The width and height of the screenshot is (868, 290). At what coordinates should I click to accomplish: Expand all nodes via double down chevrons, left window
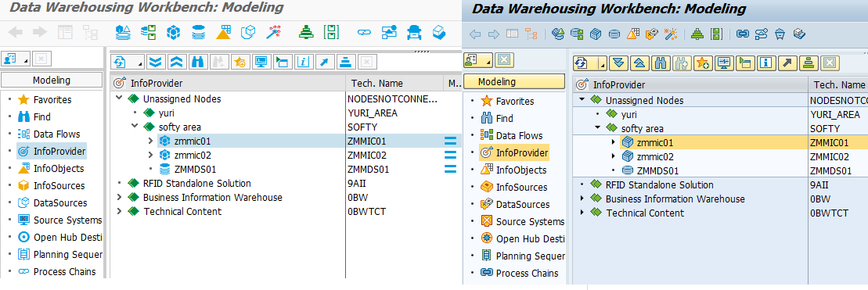point(157,62)
